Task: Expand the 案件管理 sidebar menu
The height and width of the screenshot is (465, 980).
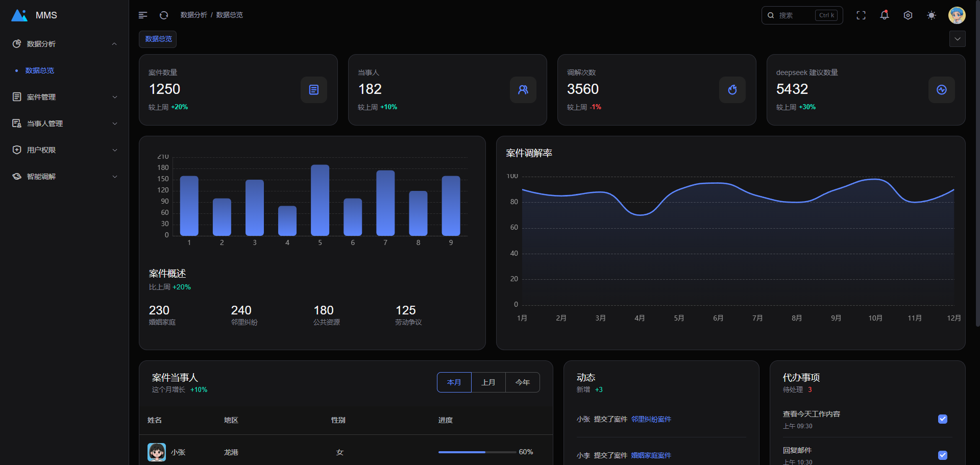Action: click(x=64, y=97)
